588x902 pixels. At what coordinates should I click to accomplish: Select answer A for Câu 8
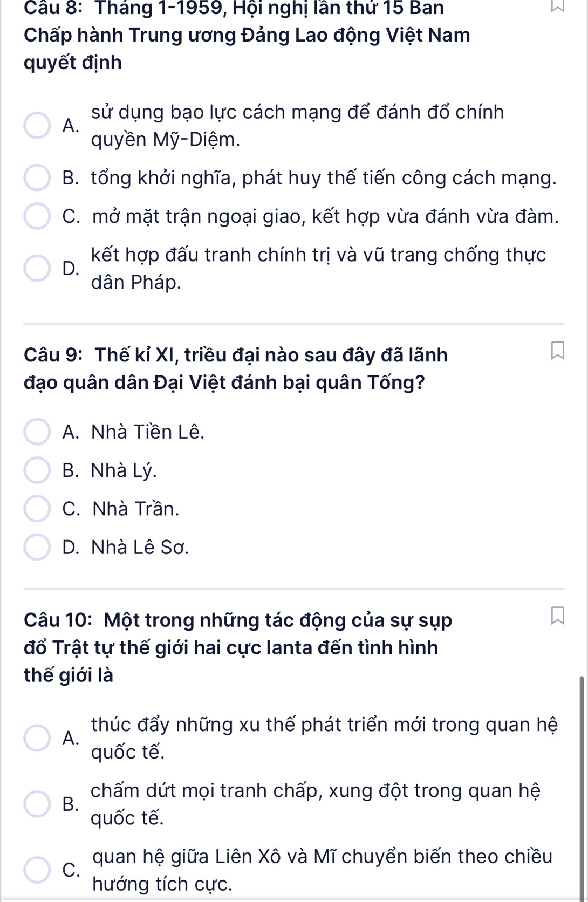(x=37, y=126)
